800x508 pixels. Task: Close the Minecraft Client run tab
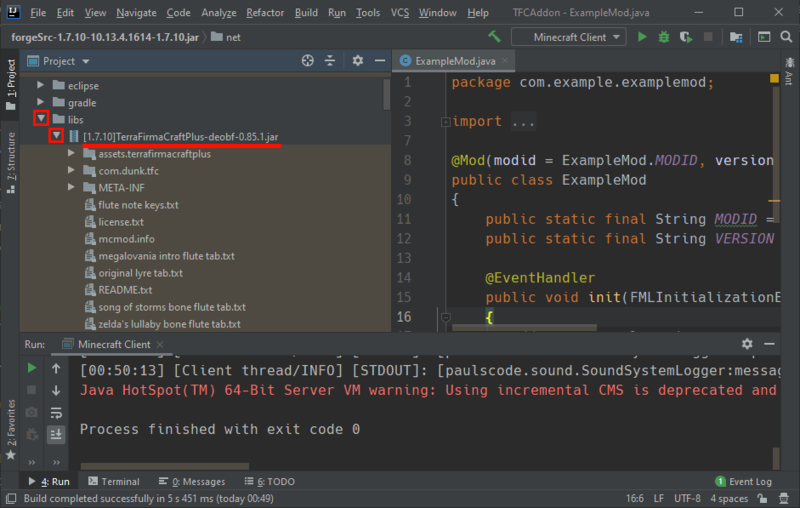click(x=160, y=344)
